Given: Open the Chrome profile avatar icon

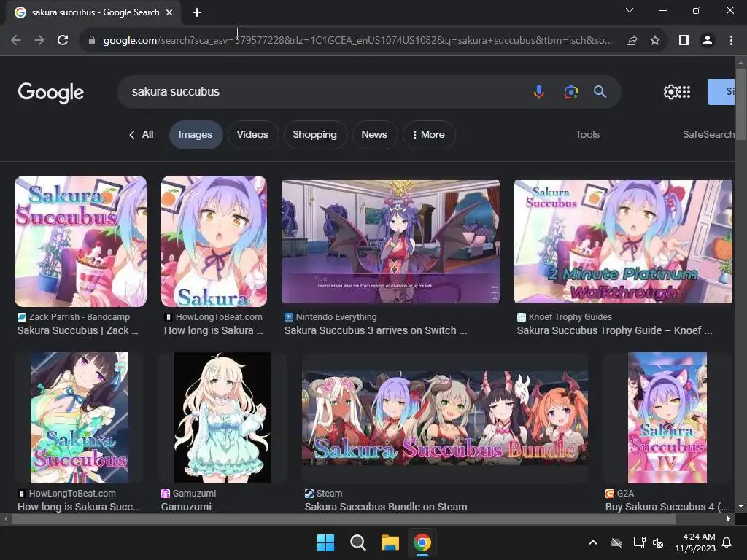Looking at the screenshot, I should pos(708,41).
